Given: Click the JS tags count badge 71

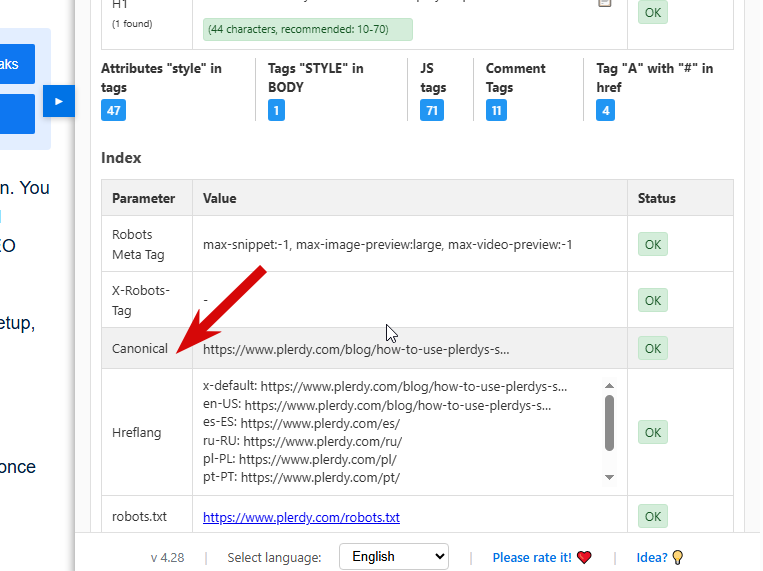Looking at the screenshot, I should pos(432,110).
